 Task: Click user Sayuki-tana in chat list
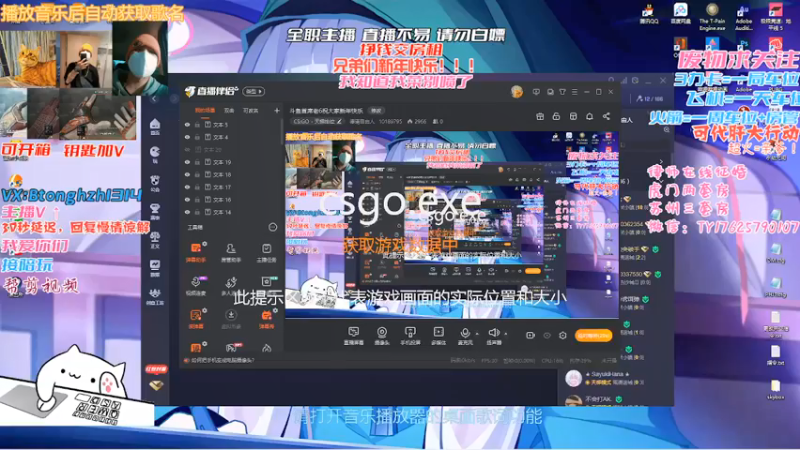click(607, 374)
